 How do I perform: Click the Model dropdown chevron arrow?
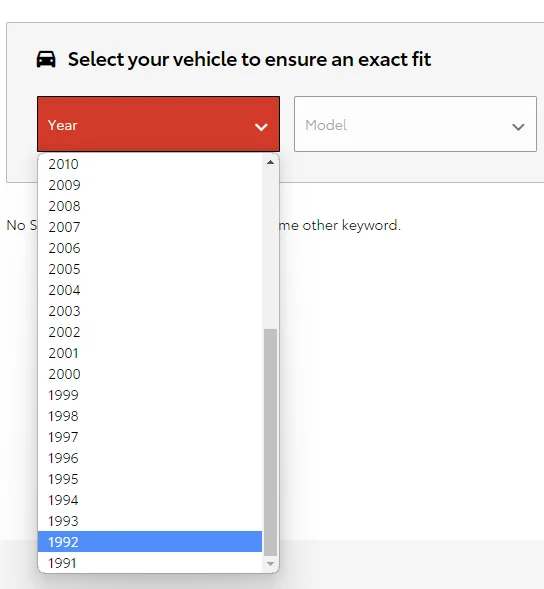(x=518, y=127)
